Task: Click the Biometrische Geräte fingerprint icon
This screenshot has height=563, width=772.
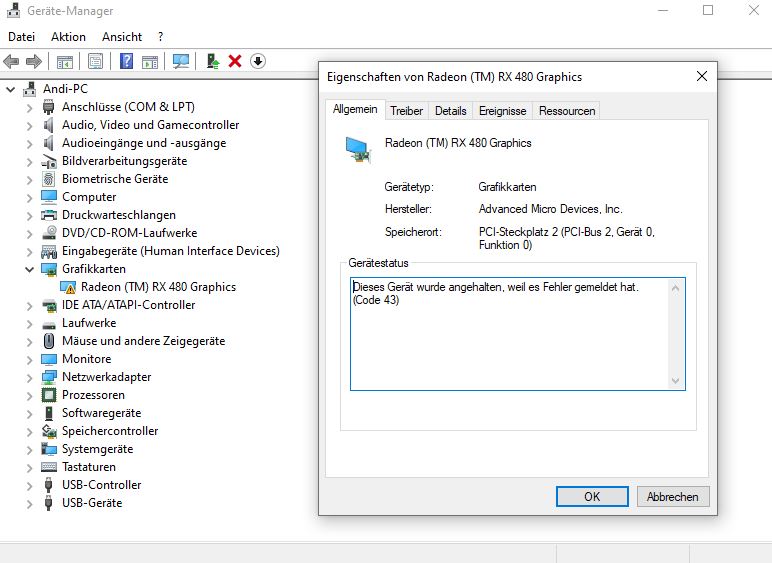Action: 48,179
